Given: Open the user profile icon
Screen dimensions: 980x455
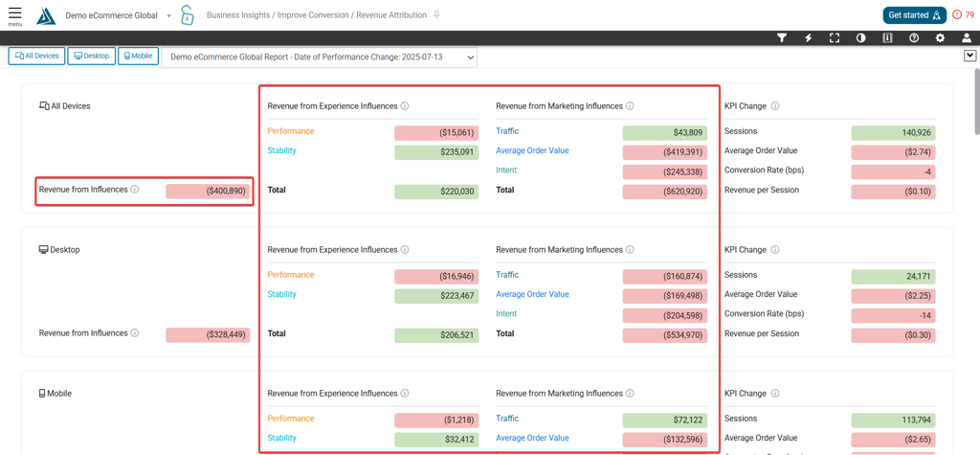Looking at the screenshot, I should [967, 38].
